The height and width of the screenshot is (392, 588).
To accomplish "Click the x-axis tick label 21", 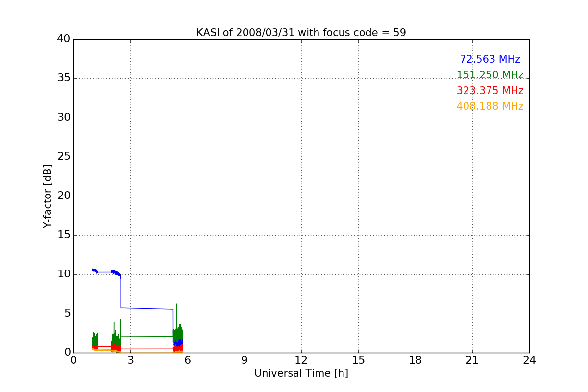I will 472,360.
